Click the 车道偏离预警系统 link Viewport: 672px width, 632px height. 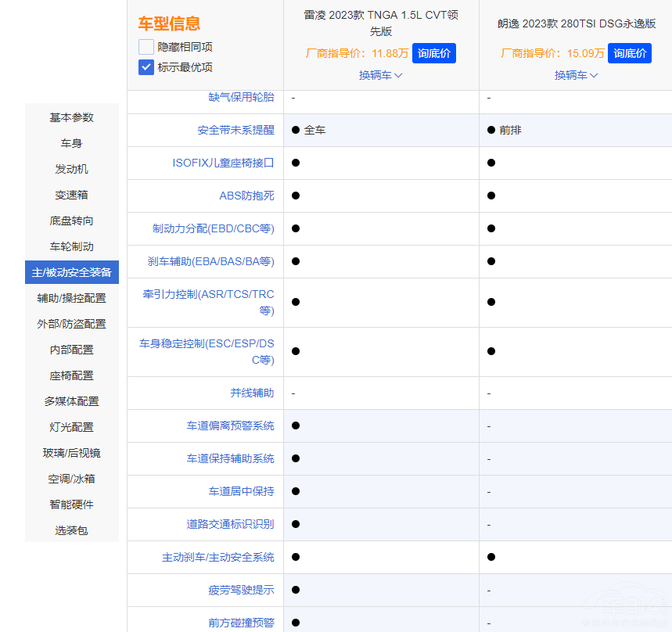tap(230, 426)
